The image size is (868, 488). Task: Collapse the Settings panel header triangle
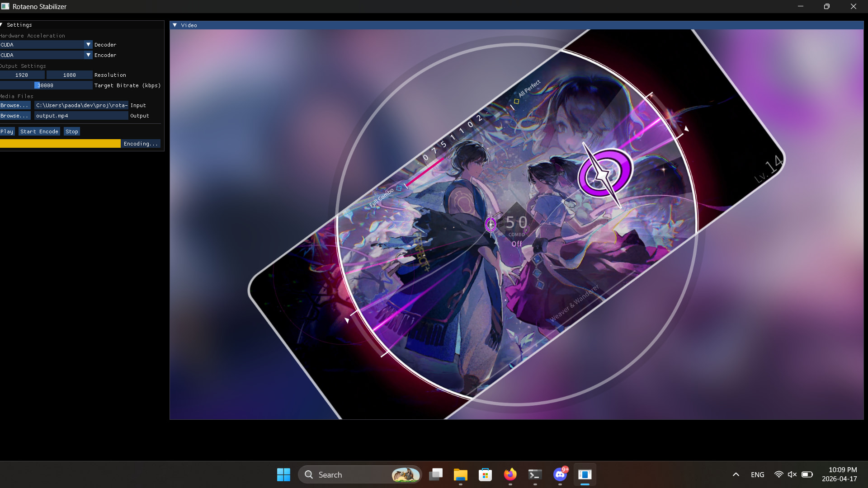click(2, 25)
